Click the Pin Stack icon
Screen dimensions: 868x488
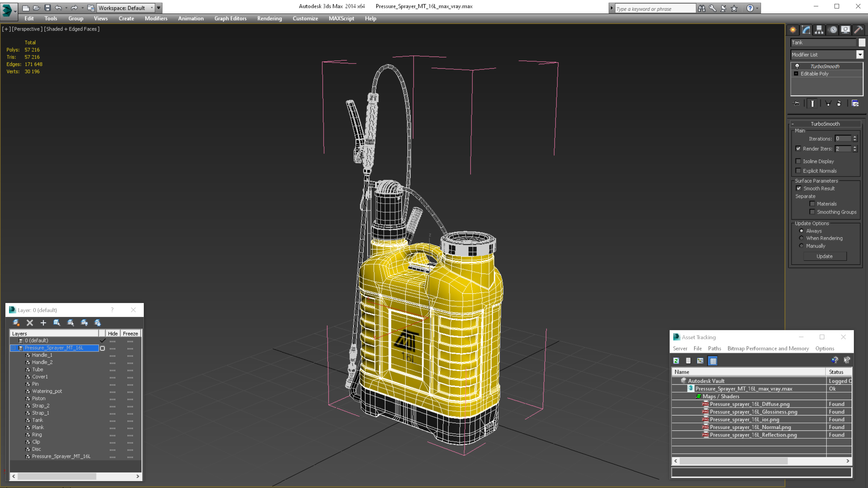click(797, 103)
